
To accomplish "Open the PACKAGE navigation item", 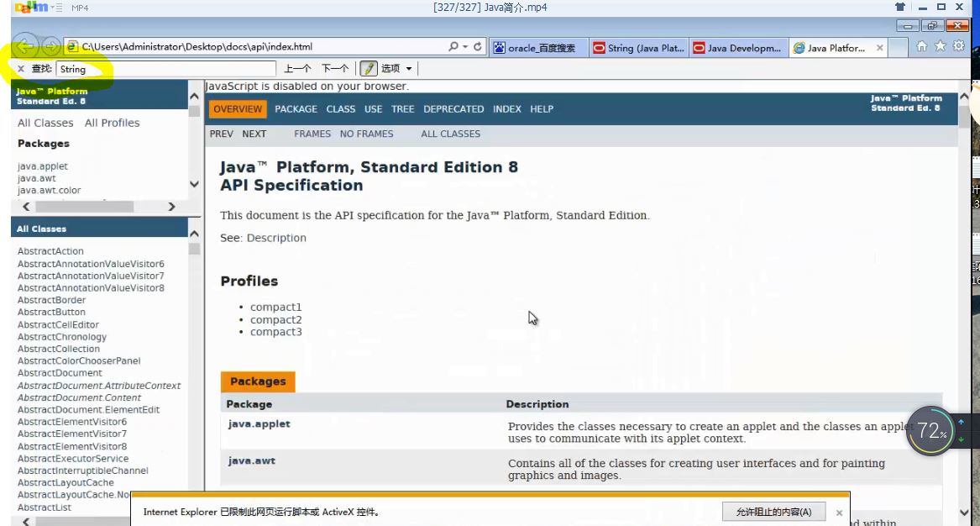I will pyautogui.click(x=296, y=109).
